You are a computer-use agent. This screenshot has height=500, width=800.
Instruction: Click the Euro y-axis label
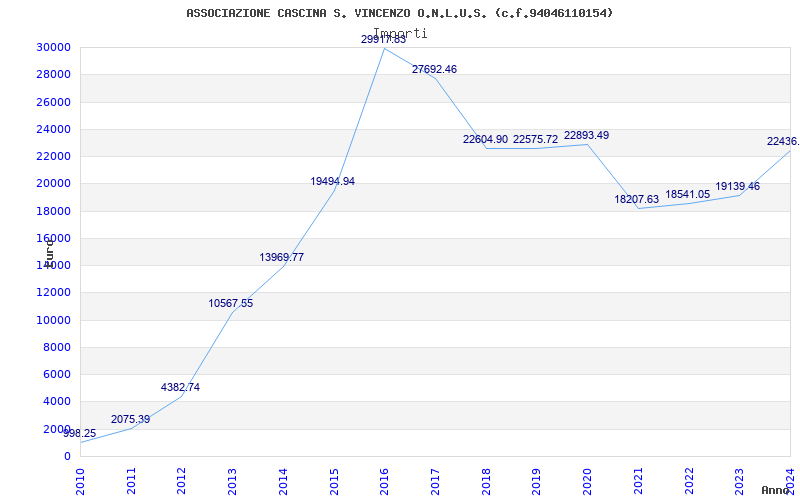(x=49, y=252)
